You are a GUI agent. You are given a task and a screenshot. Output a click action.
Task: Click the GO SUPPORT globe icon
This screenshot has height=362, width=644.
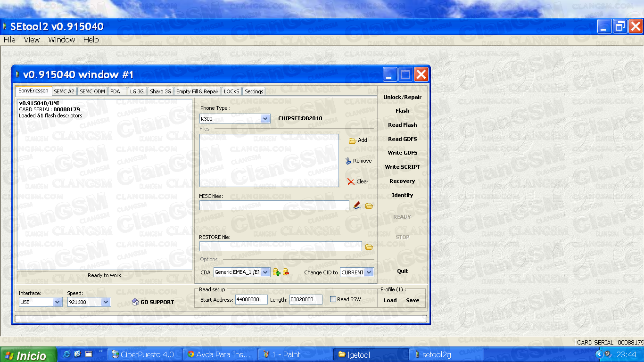(x=135, y=302)
